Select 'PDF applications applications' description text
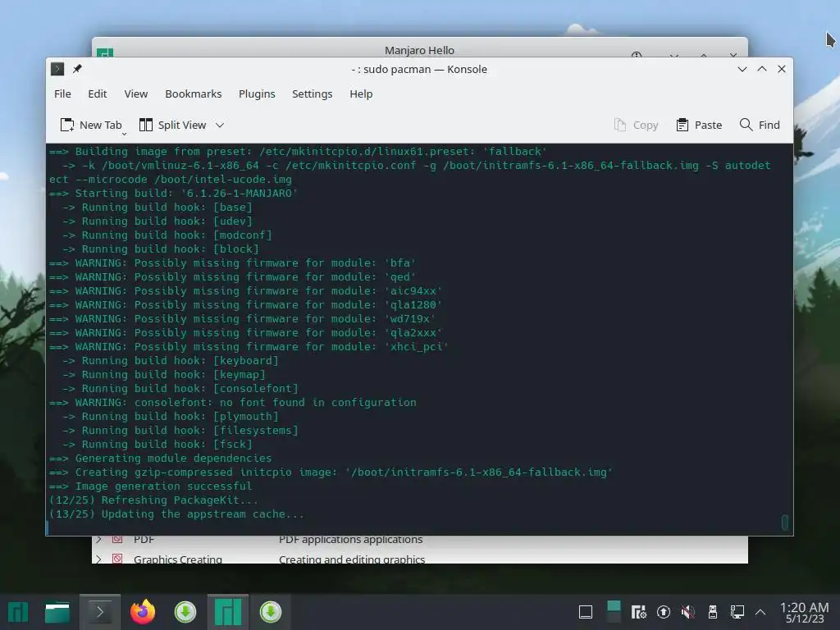840x630 pixels. [x=350, y=540]
